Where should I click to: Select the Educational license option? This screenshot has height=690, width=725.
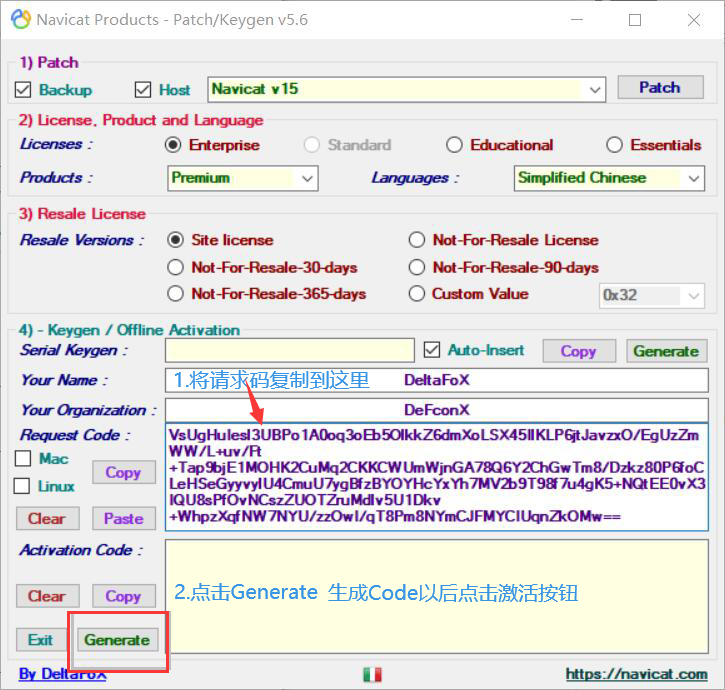click(454, 145)
